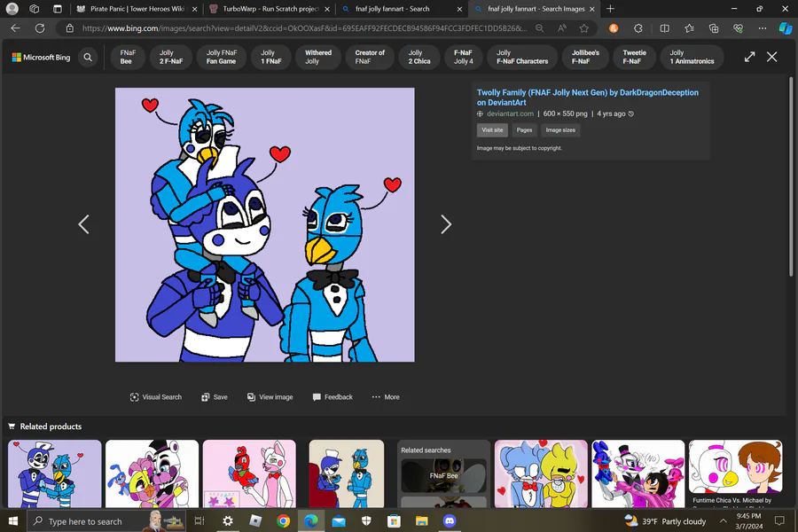
Task: Close the Bing image detail view
Action: tap(771, 57)
